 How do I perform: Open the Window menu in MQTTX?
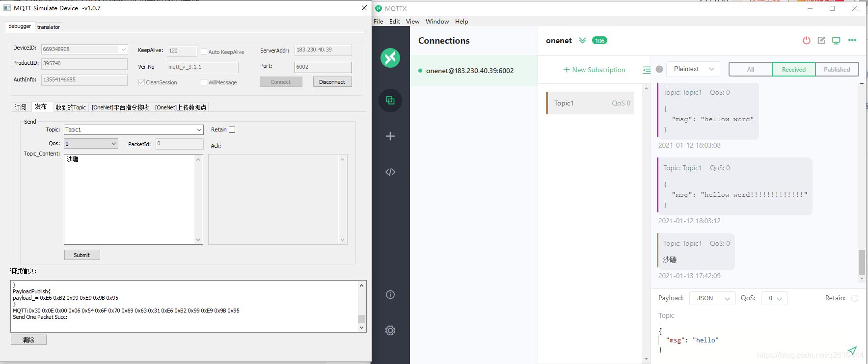pyautogui.click(x=437, y=21)
